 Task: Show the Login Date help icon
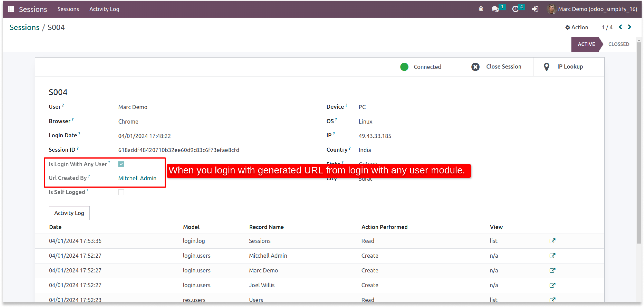pos(79,134)
